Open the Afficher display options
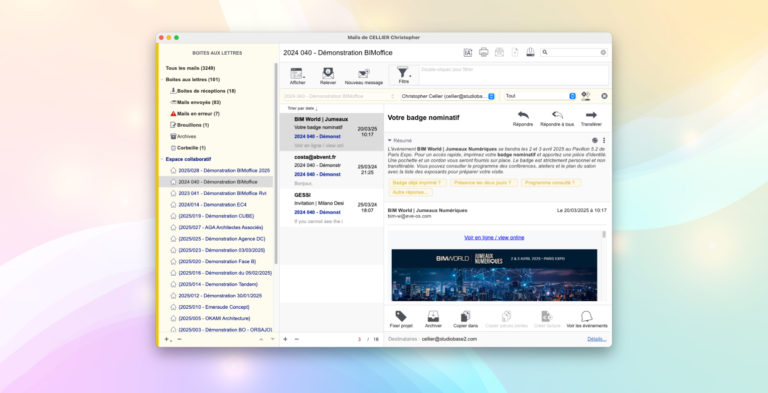The width and height of the screenshot is (768, 393). tap(297, 74)
